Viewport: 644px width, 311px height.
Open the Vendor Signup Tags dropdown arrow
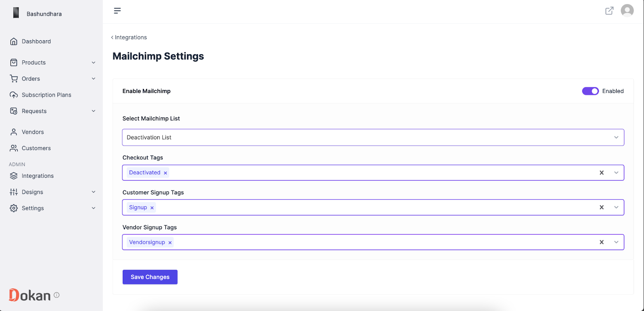616,242
